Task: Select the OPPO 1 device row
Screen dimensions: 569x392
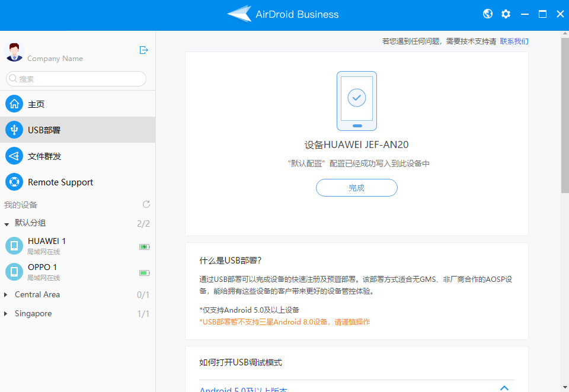Action: click(78, 272)
